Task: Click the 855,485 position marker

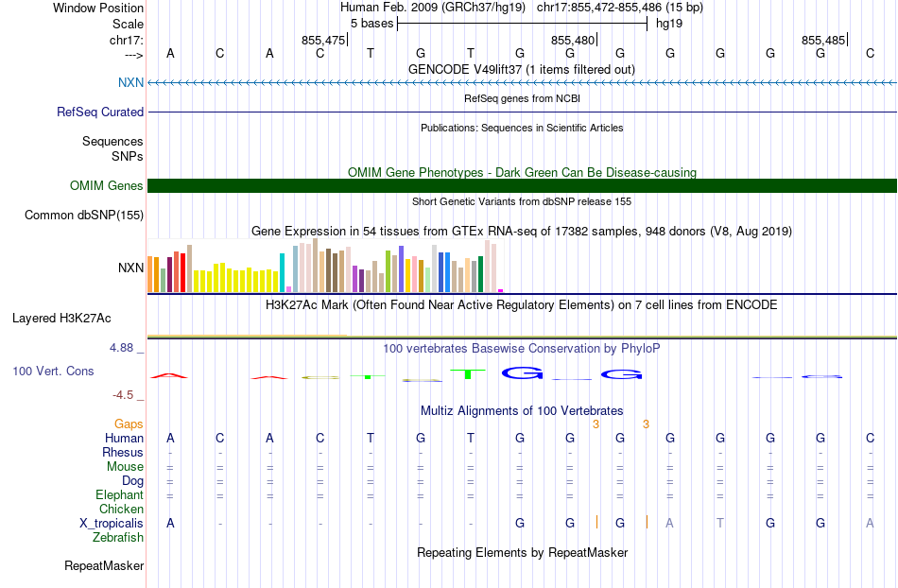Action: (x=823, y=40)
